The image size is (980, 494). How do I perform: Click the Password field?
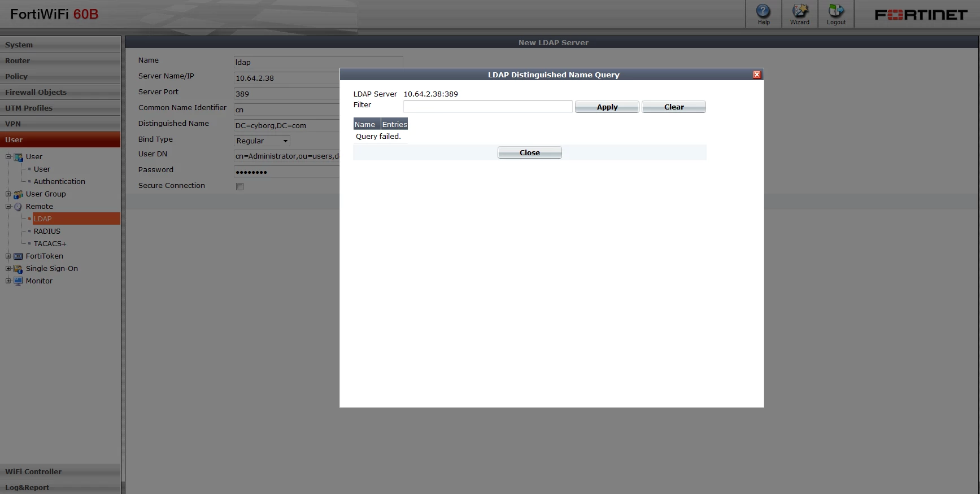[x=287, y=172]
